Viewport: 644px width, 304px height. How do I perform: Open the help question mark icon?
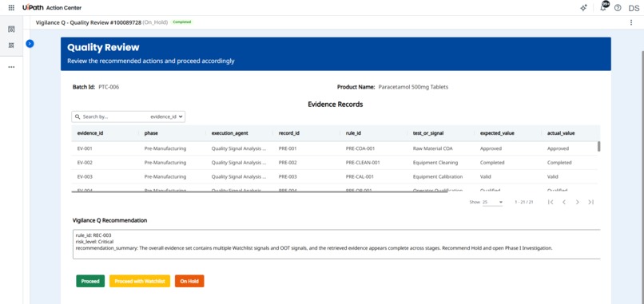click(618, 8)
